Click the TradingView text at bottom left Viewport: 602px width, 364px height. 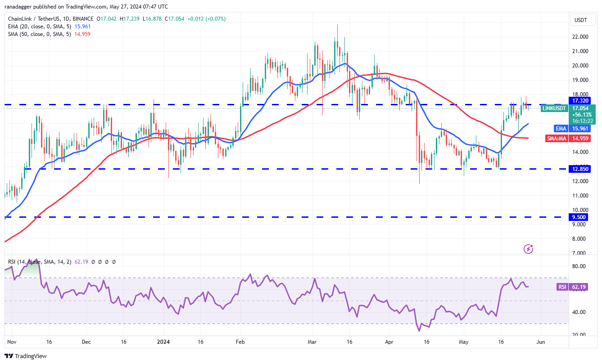pos(31,356)
